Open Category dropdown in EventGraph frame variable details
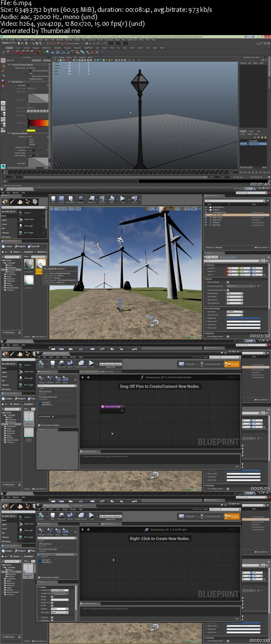 (x=60, y=608)
